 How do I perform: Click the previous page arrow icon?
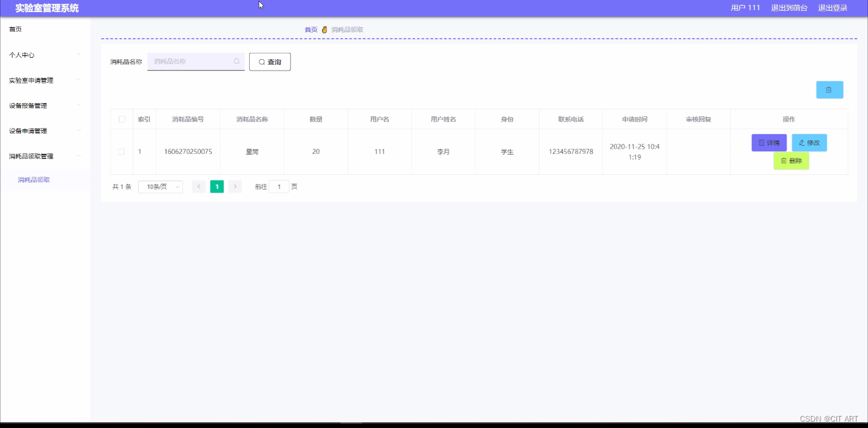[x=198, y=186]
